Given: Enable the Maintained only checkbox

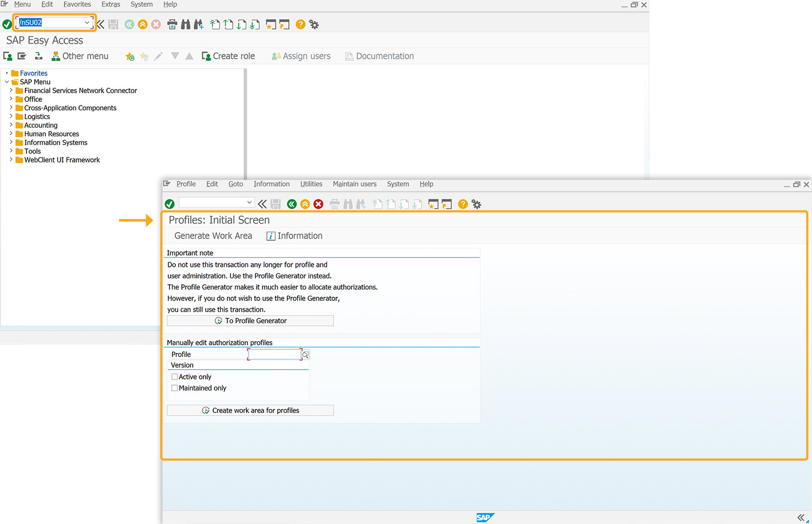Looking at the screenshot, I should click(x=174, y=388).
